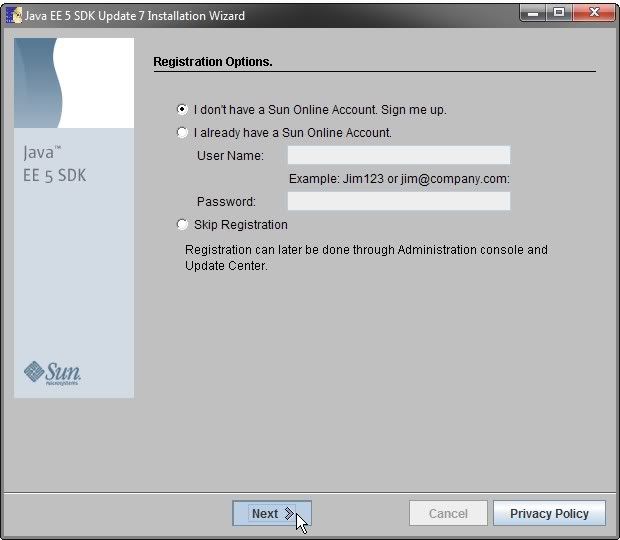
Task: Maximize the Installation Wizard window
Action: (x=558, y=13)
